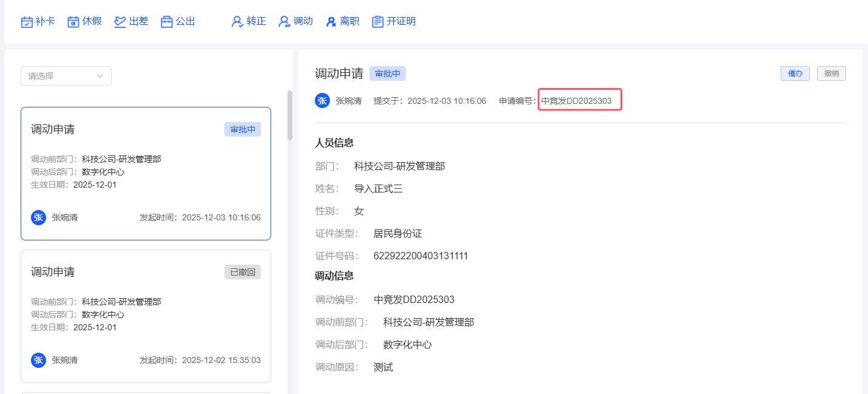Image resolution: width=868 pixels, height=394 pixels.
Task: Click the 离职 resignation icon
Action: [x=331, y=22]
